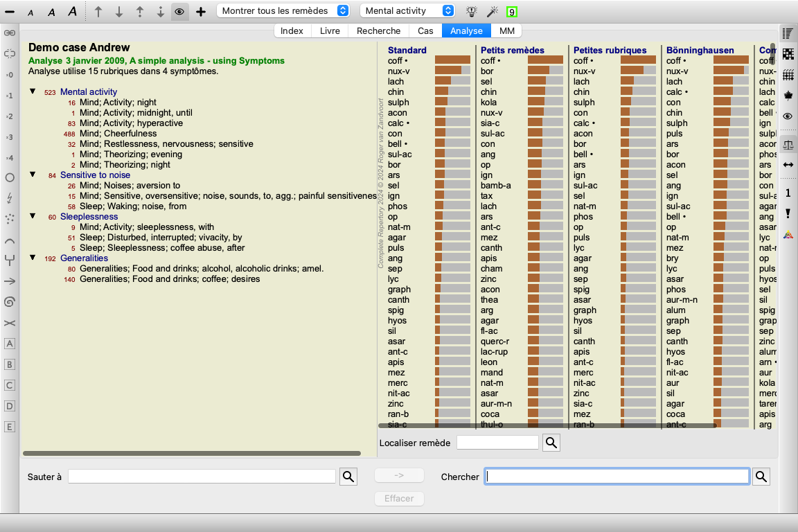Screen dimensions: 798x532
Task: Click the search button next to Localiser remède
Action: [x=551, y=443]
